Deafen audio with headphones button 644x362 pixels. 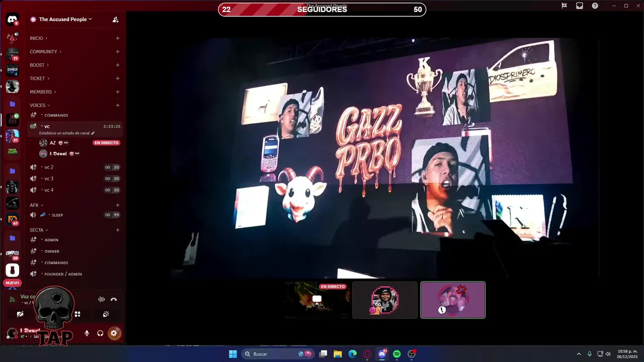[x=100, y=333]
